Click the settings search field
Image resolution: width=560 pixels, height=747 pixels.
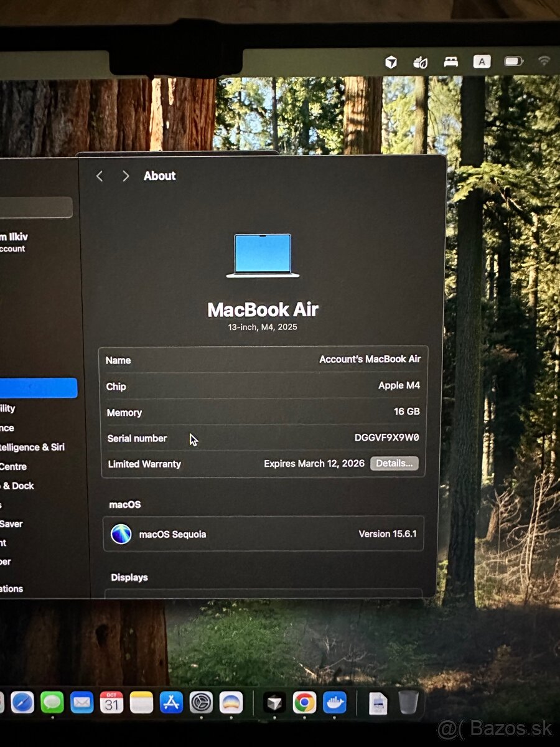(x=36, y=207)
